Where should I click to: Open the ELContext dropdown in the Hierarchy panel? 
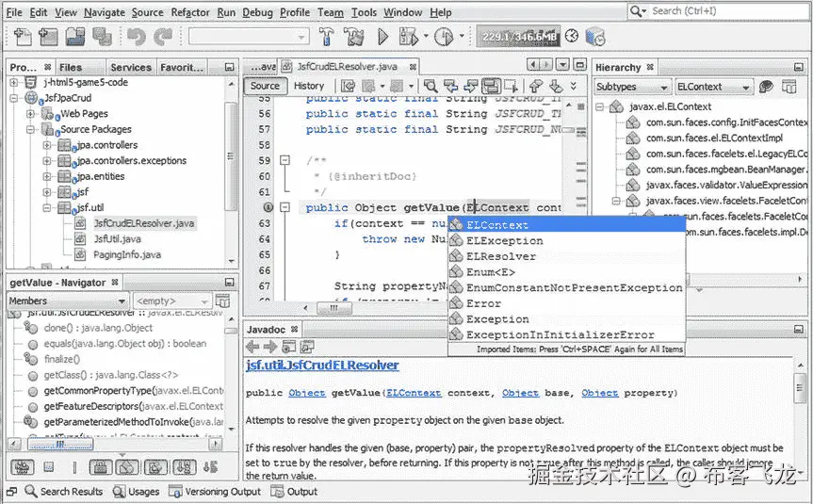tap(713, 87)
